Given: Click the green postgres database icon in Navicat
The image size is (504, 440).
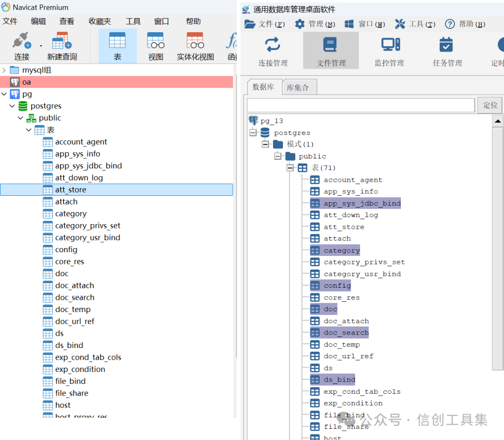Looking at the screenshot, I should click(x=23, y=106).
